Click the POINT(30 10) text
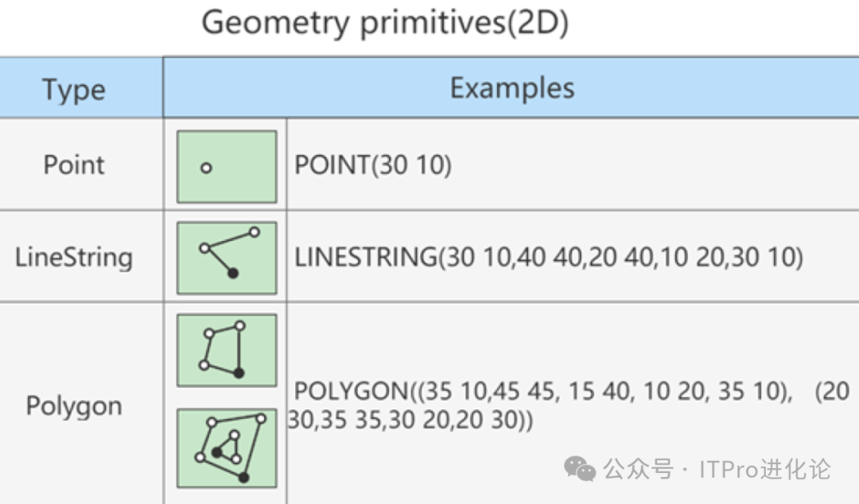Image resolution: width=859 pixels, height=504 pixels. [x=373, y=165]
